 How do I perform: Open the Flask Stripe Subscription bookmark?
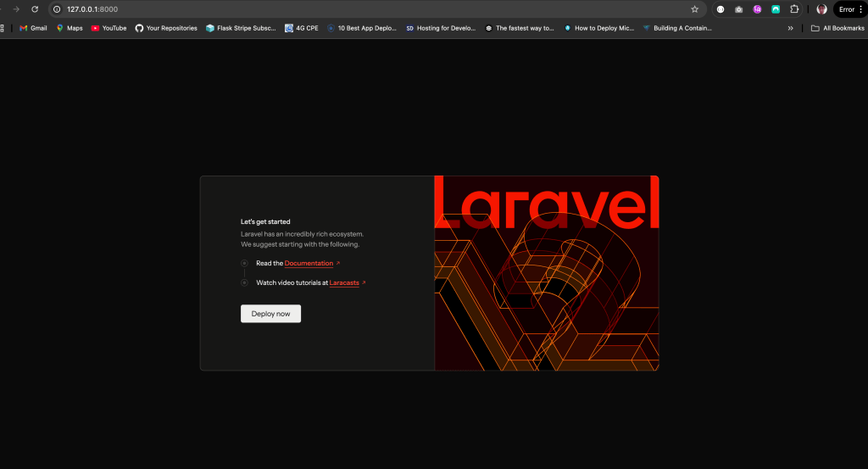click(x=241, y=28)
